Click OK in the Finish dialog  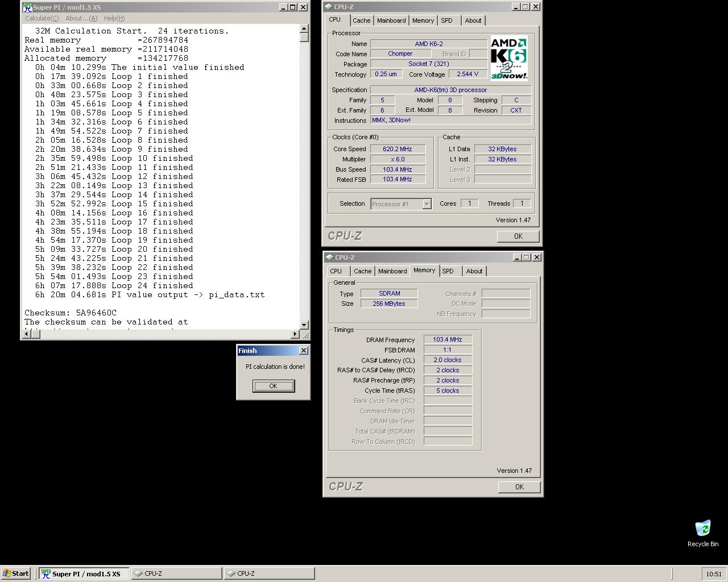point(274,386)
